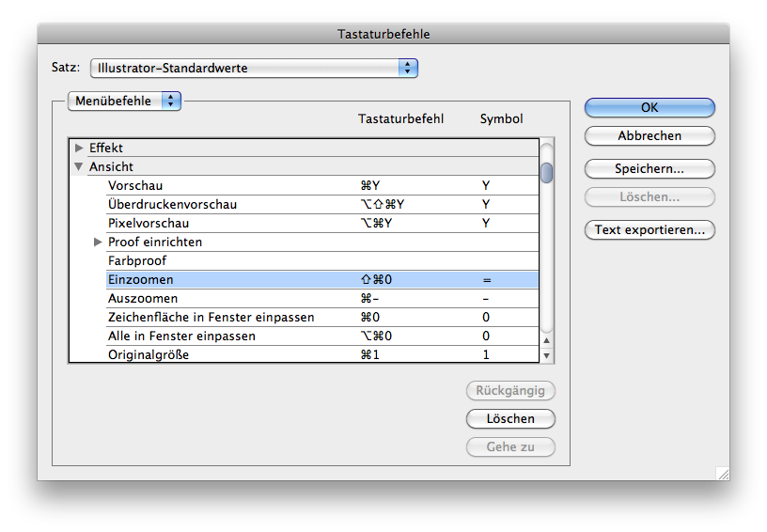The width and height of the screenshot is (767, 532).
Task: Click the list scrollbar down arrow
Action: (x=546, y=355)
